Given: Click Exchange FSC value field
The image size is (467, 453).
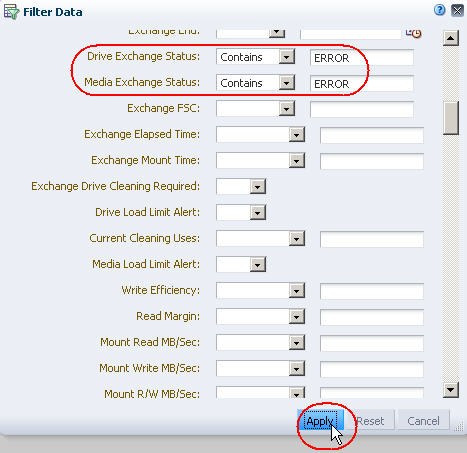Looking at the screenshot, I should (362, 110).
